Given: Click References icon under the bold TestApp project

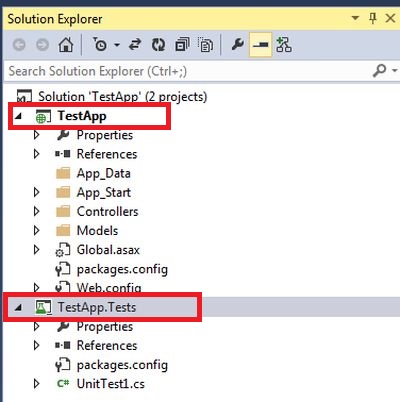Looking at the screenshot, I should (x=63, y=154).
